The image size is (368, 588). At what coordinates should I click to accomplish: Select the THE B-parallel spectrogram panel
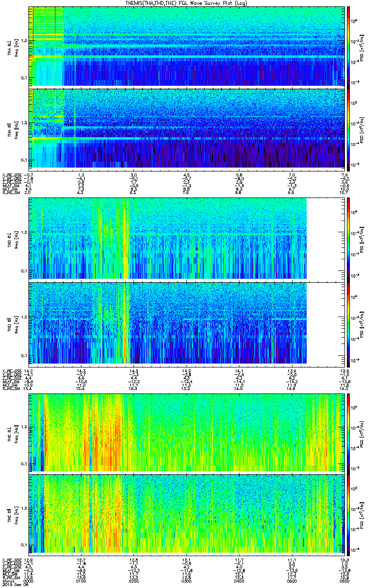(x=186, y=514)
